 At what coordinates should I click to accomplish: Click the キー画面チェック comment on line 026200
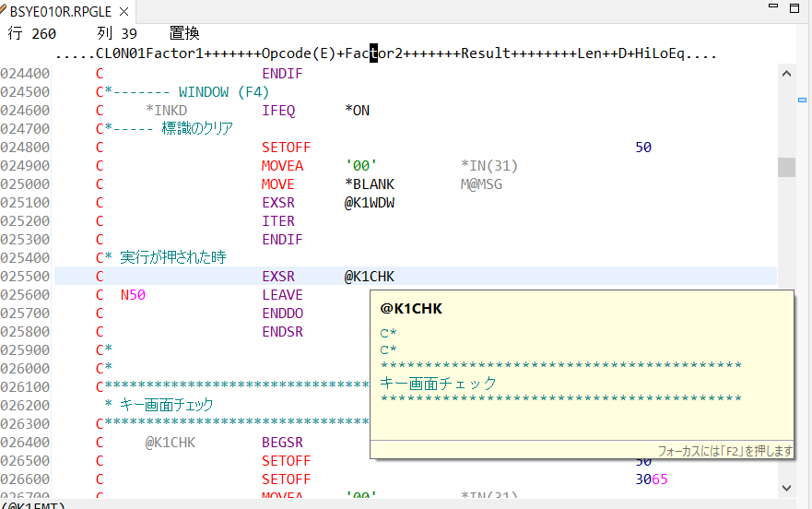tap(166, 405)
